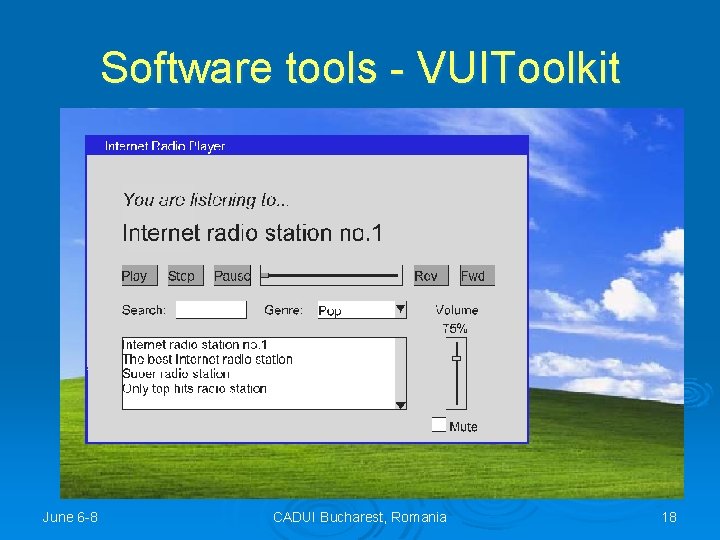Click the 'Internet radio station no.1' heading
The height and width of the screenshot is (540, 720).
[252, 233]
